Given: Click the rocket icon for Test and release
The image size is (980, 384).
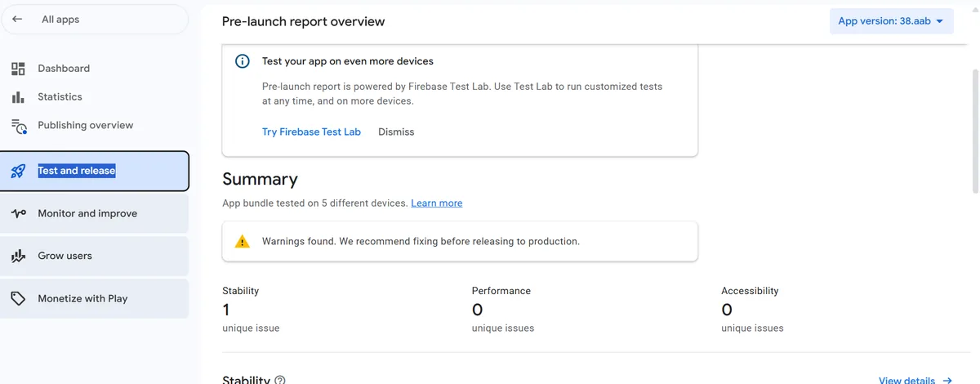Looking at the screenshot, I should click(18, 172).
